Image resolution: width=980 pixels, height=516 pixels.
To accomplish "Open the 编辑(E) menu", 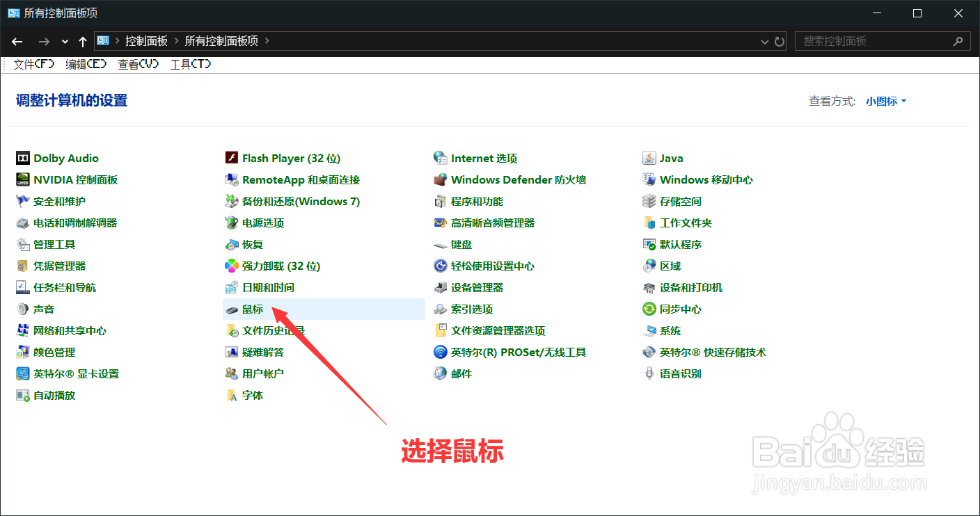I will [x=86, y=64].
